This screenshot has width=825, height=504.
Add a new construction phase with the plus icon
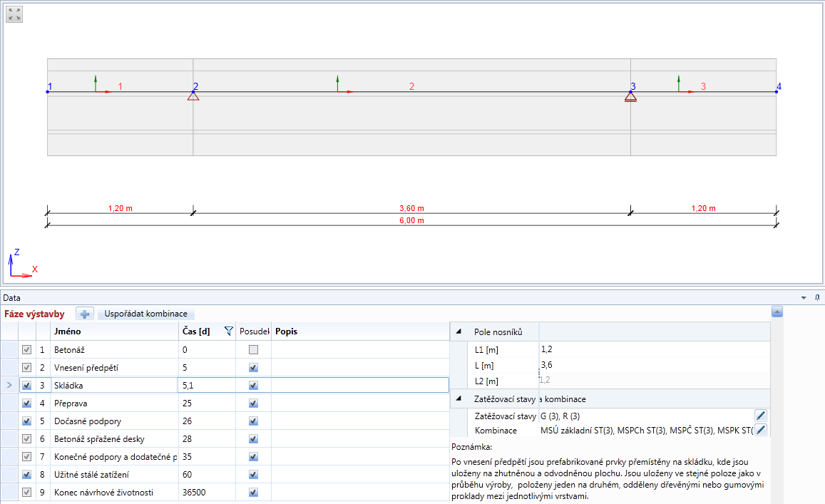(84, 314)
